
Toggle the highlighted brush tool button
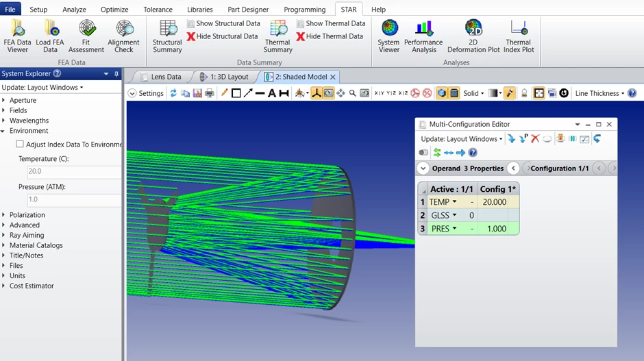[x=510, y=93]
